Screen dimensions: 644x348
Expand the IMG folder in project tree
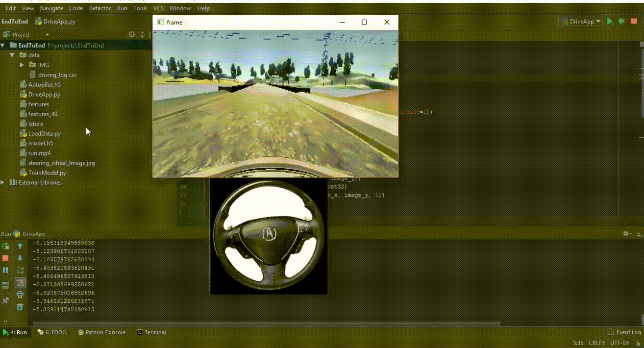click(x=22, y=65)
